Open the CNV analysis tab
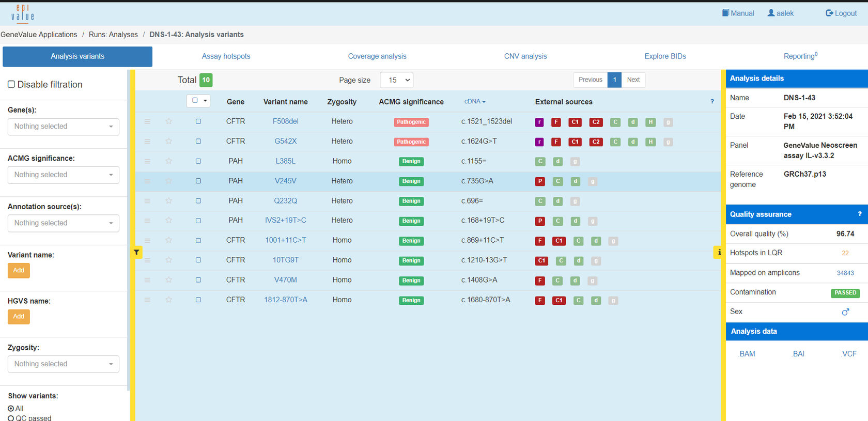The width and height of the screenshot is (868, 421). 525,56
